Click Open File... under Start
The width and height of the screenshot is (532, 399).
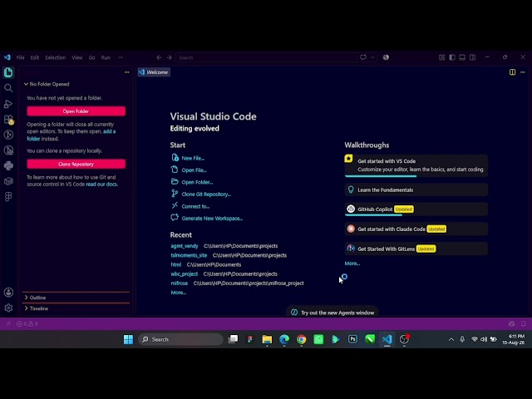tap(189, 170)
